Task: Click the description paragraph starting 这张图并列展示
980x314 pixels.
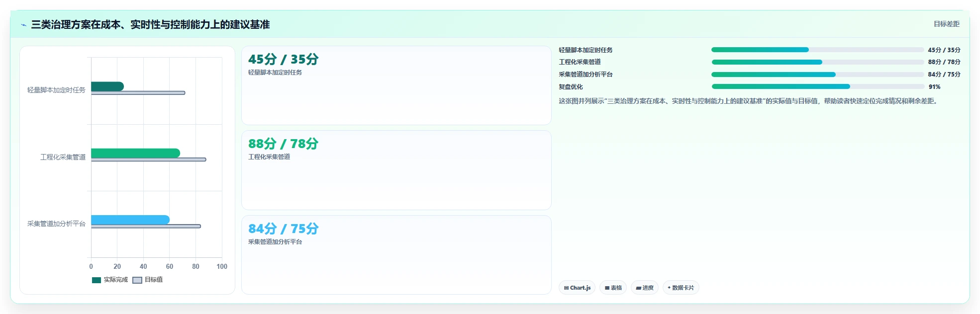Action: [749, 101]
